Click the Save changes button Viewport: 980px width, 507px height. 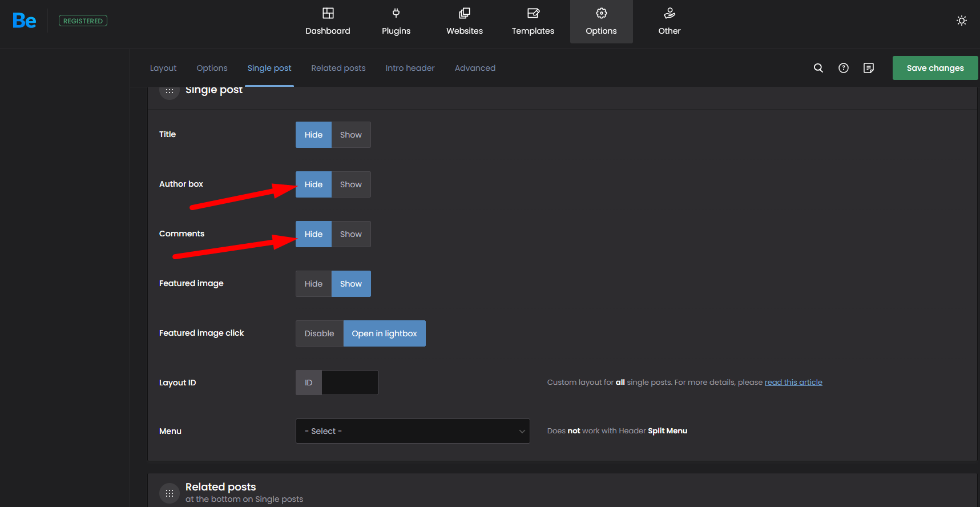pos(935,68)
